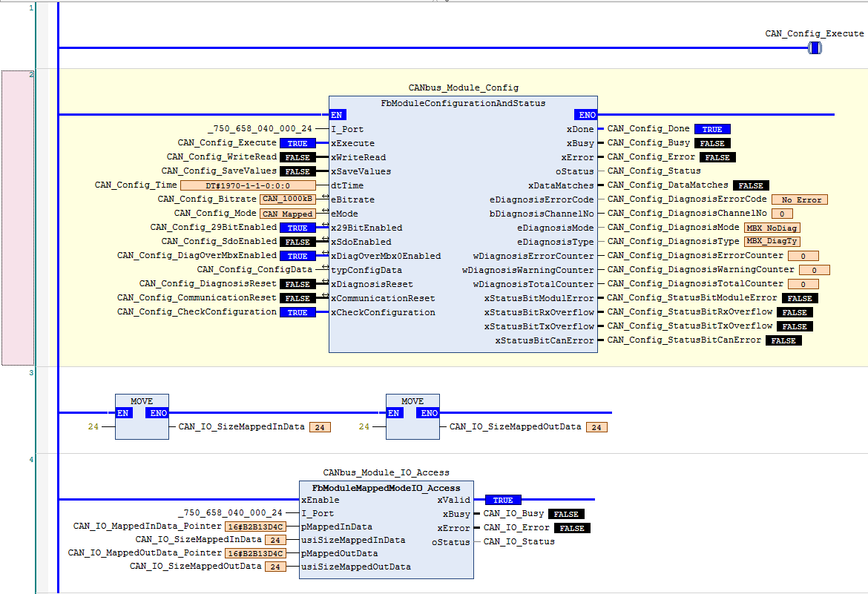The width and height of the screenshot is (868, 594).
Task: Click the CAN_Config_Error FALSE indicator
Action: (x=717, y=157)
